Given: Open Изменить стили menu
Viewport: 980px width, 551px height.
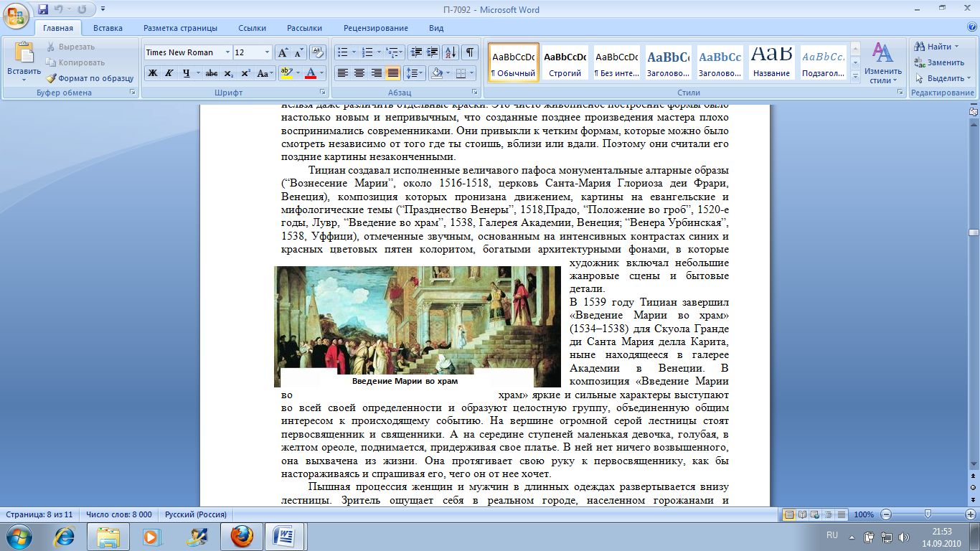Looking at the screenshot, I should [883, 63].
